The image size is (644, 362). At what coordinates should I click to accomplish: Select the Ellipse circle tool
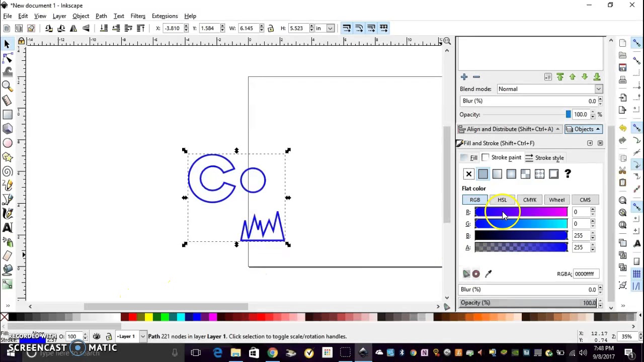[x=7, y=143]
